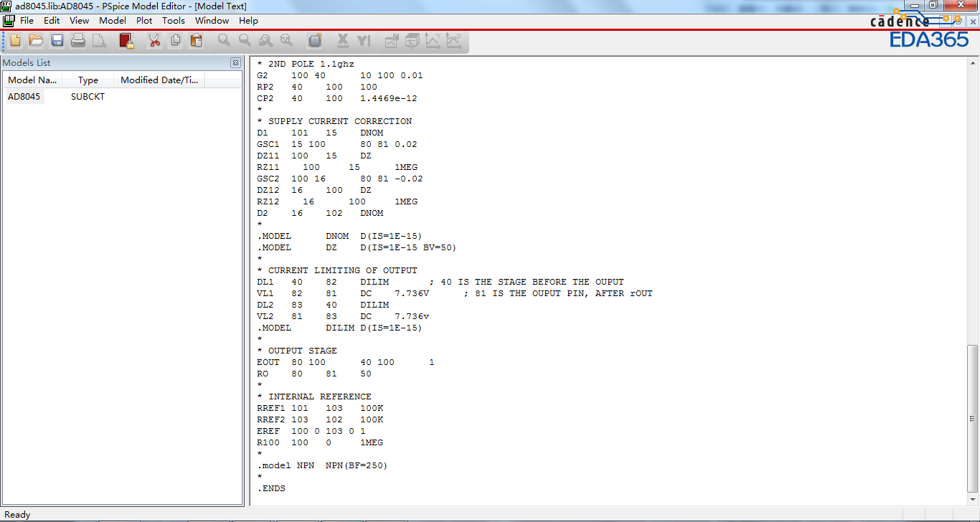The image size is (980, 522).
Task: Click the model text scrollbar up arrow
Action: 972,63
